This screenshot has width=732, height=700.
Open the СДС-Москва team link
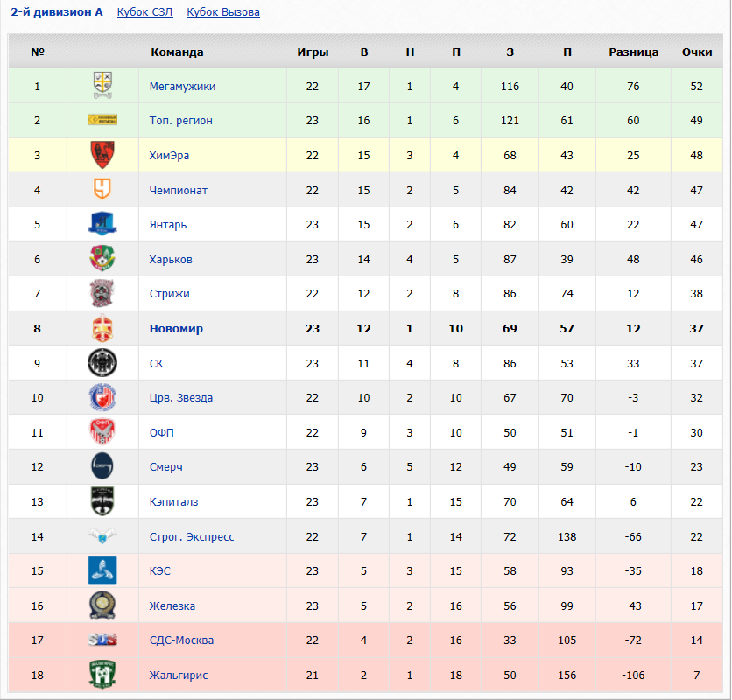click(181, 640)
